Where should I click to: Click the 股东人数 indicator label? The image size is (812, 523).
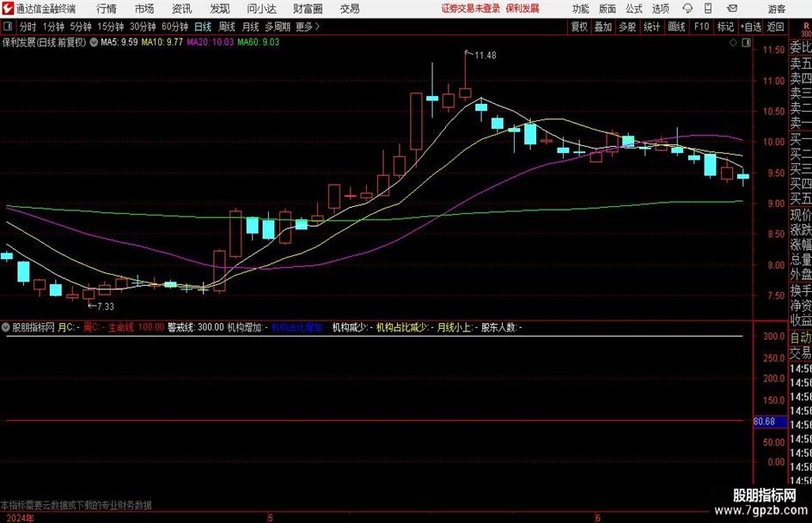click(x=501, y=327)
